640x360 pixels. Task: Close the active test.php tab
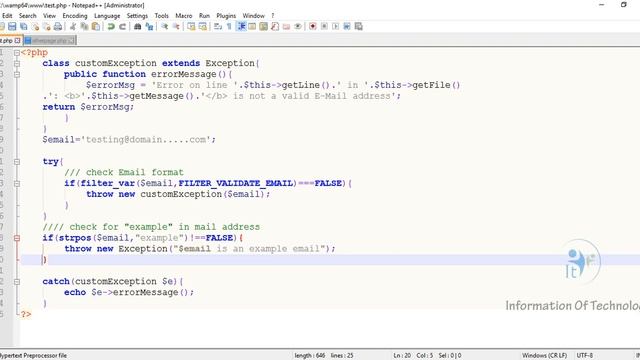(x=18, y=40)
